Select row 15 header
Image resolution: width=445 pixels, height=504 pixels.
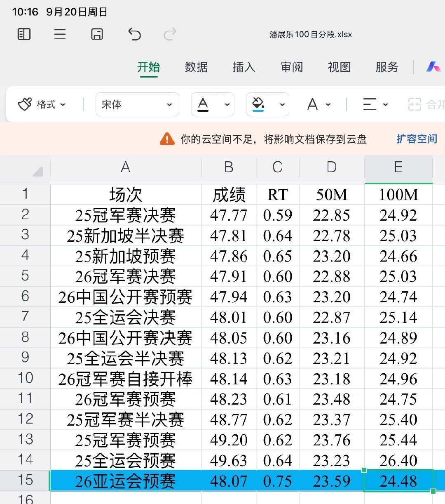point(25,480)
